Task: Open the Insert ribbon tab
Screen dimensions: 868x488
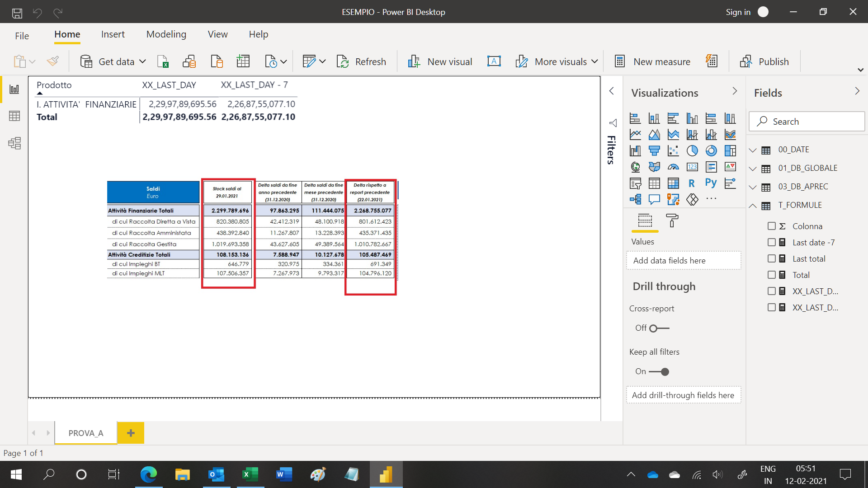Action: pyautogui.click(x=113, y=34)
